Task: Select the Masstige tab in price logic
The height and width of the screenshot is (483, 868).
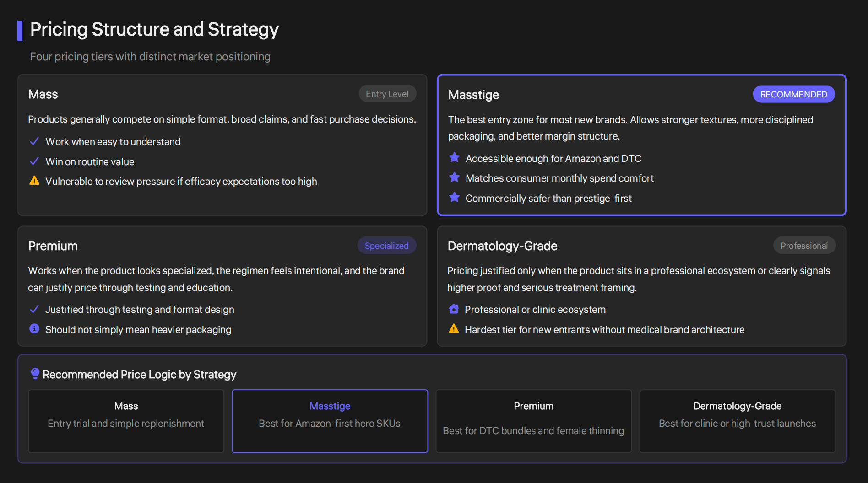Action: click(x=330, y=421)
